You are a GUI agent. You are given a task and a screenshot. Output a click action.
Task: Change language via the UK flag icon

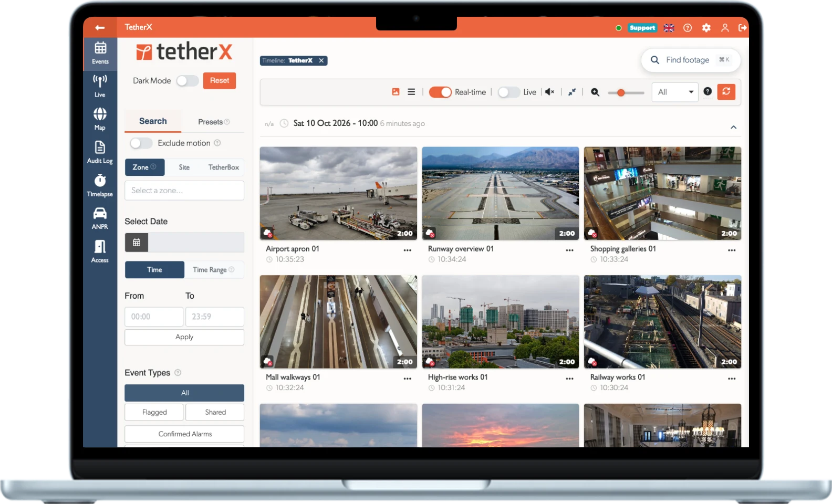point(669,28)
